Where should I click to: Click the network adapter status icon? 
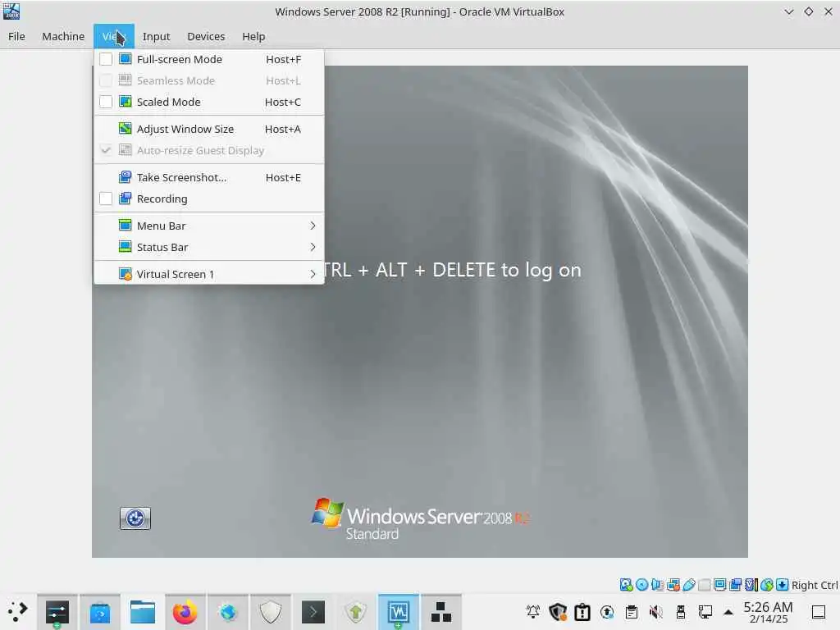(673, 584)
